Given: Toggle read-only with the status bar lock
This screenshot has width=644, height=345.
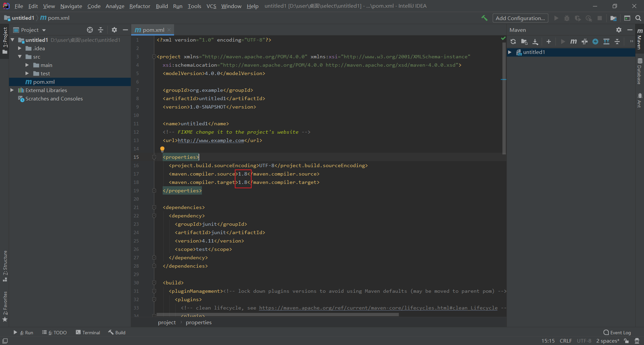Looking at the screenshot, I should pyautogui.click(x=626, y=341).
